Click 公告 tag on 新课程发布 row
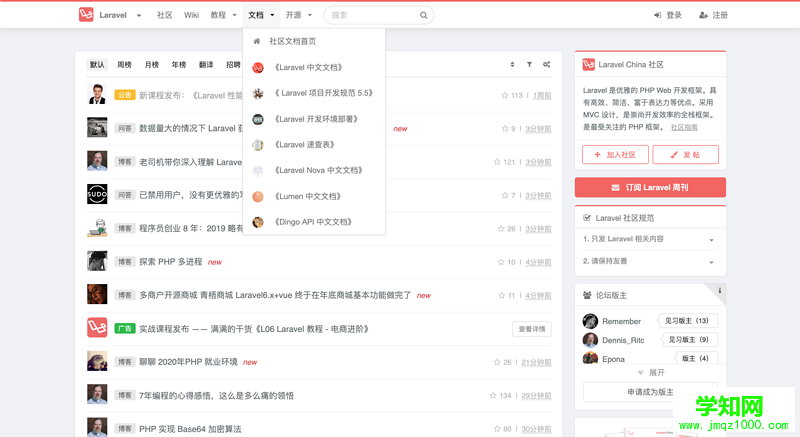Viewport: 800px width, 437px height. point(124,95)
